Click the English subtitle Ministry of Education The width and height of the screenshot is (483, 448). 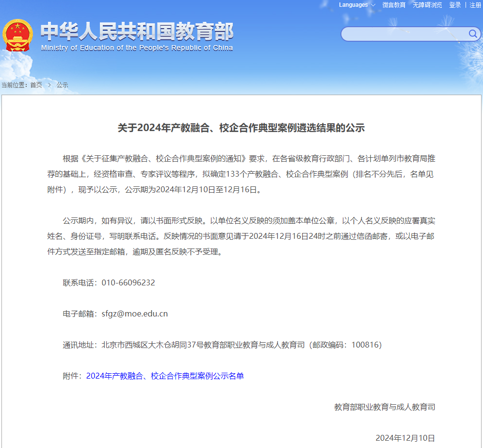click(137, 48)
